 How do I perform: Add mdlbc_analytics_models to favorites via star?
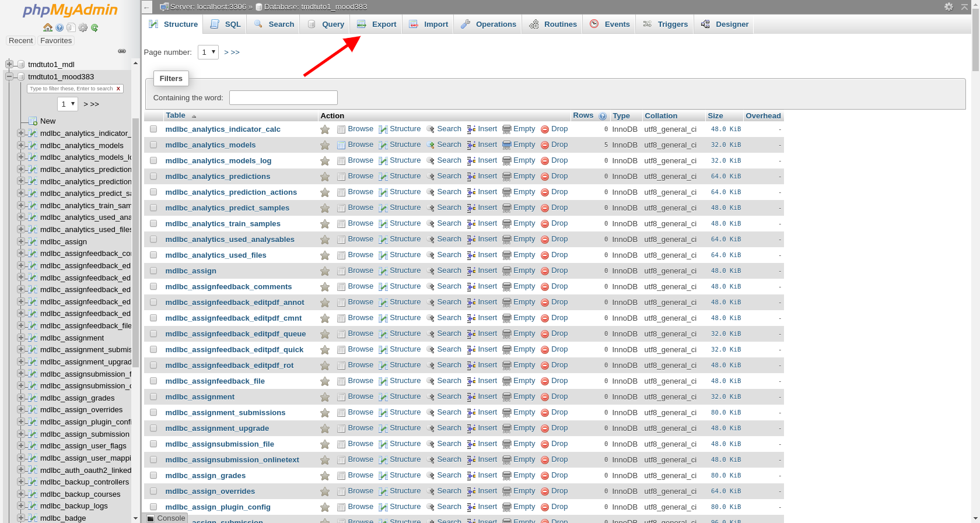(325, 145)
